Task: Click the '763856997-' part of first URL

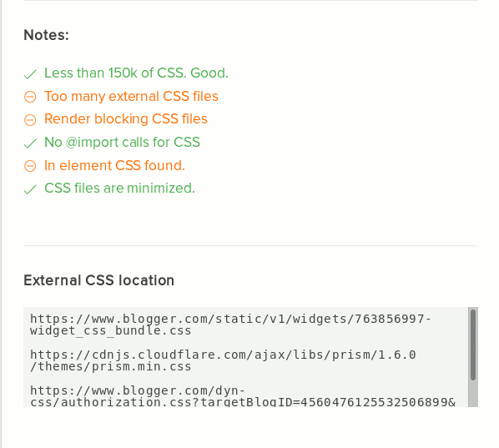Action: (393, 319)
